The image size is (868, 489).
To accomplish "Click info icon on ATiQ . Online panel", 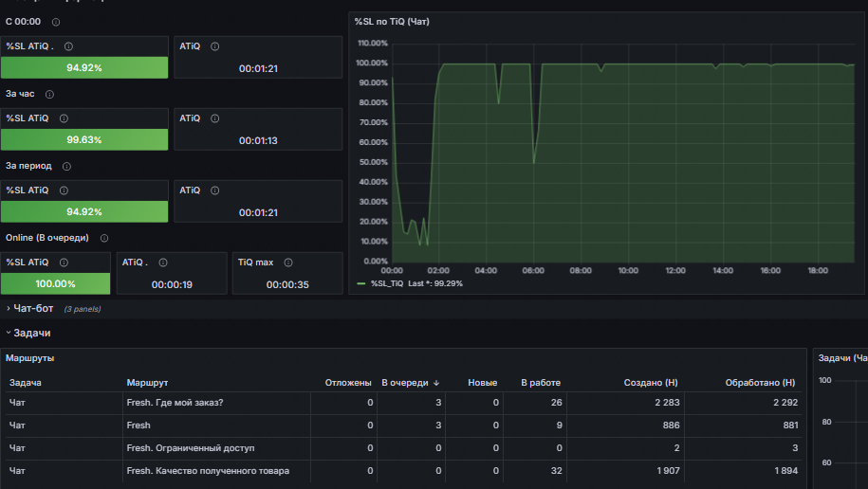I will 163,263.
